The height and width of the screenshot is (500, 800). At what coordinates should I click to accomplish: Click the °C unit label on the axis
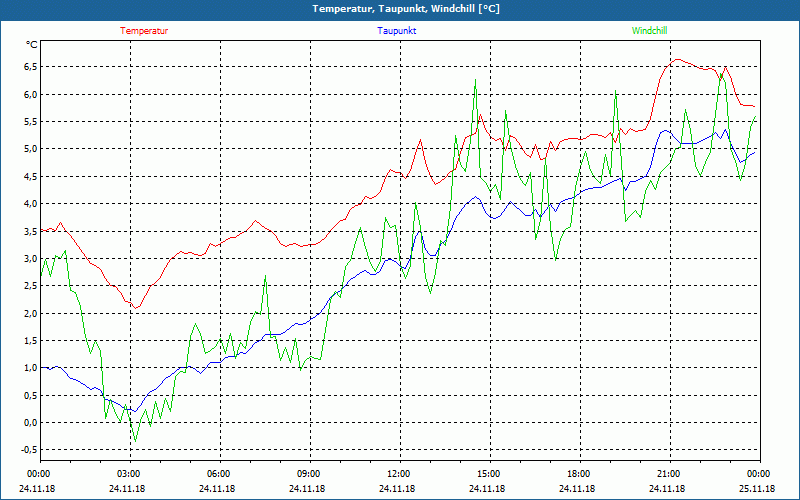click(x=32, y=45)
